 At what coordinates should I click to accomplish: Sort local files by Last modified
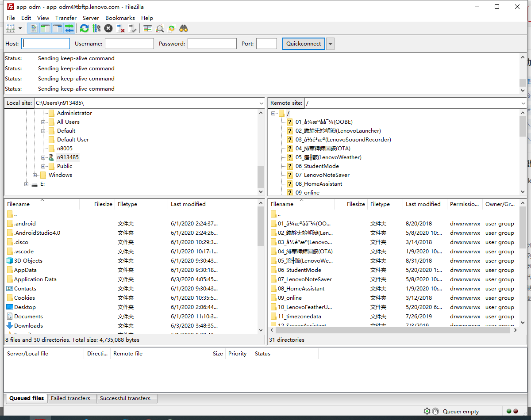click(195, 204)
